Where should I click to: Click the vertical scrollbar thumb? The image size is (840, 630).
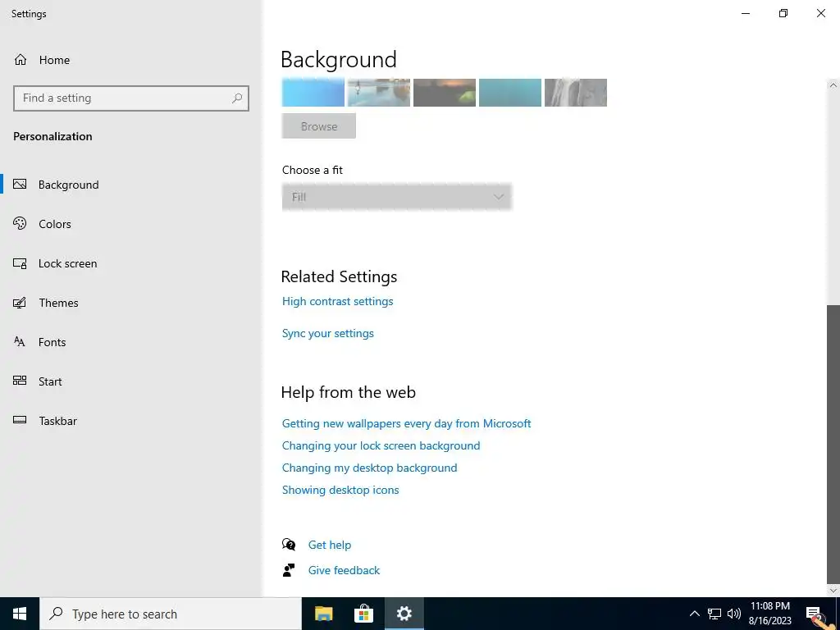pyautogui.click(x=833, y=444)
